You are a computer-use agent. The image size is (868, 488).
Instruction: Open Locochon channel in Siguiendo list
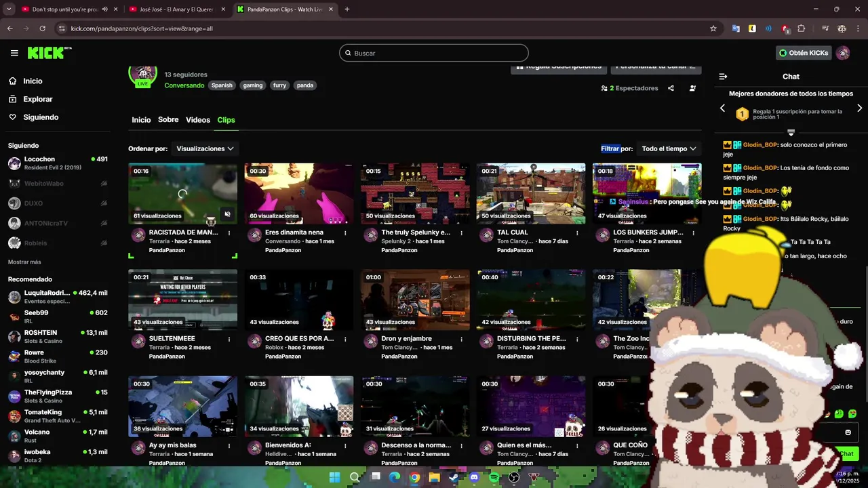(x=58, y=163)
